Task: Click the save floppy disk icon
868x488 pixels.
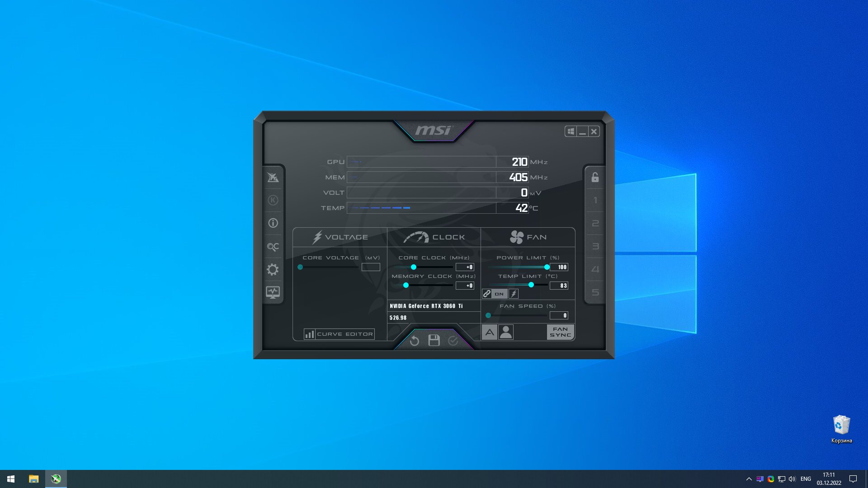Action: [x=434, y=340]
